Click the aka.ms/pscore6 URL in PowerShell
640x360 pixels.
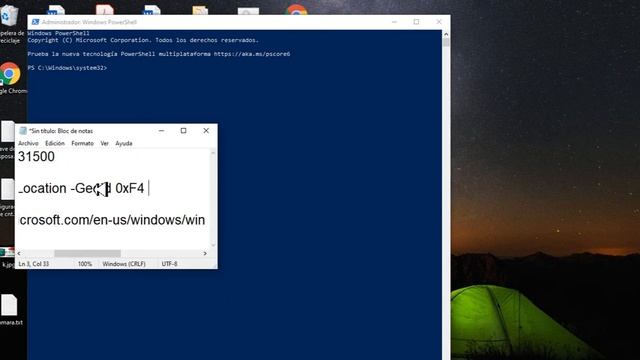pos(252,54)
